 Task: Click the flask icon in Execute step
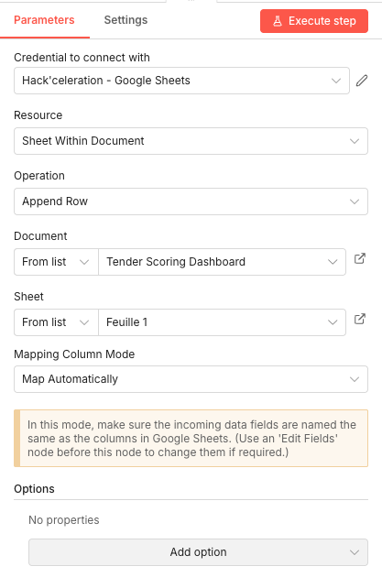[x=278, y=21]
